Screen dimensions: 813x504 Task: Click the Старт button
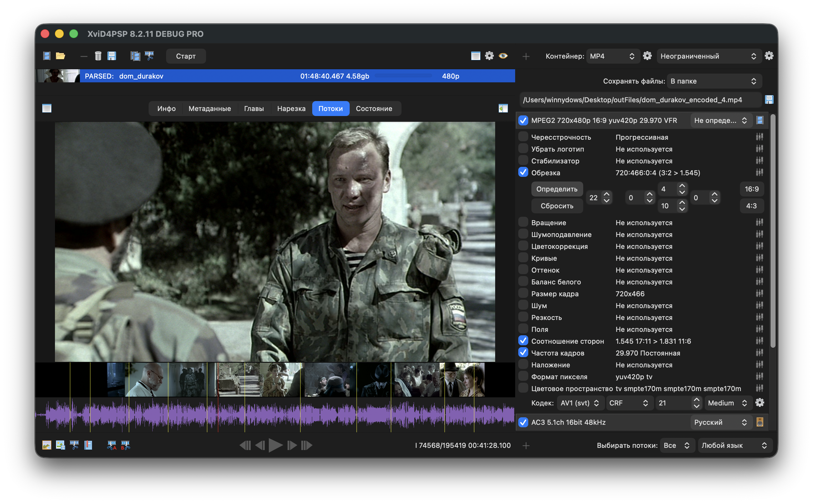pyautogui.click(x=186, y=56)
